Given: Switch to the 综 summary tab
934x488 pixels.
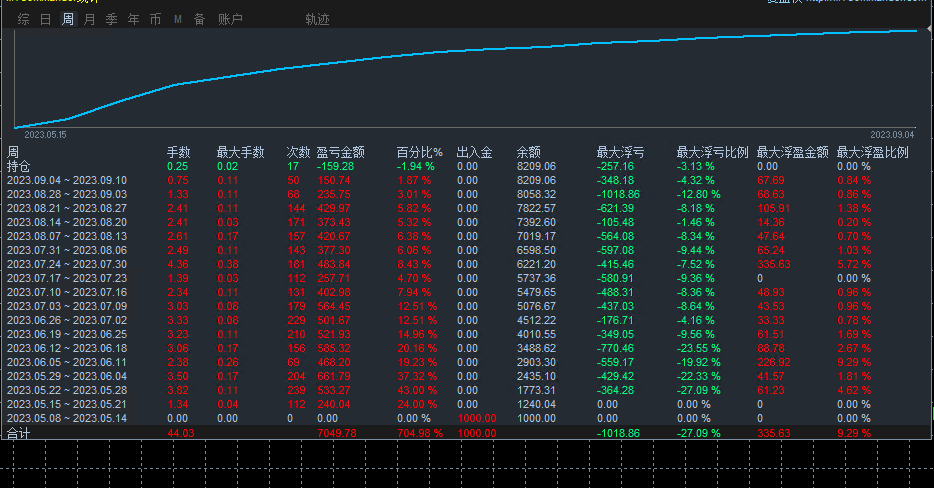Looking at the screenshot, I should coord(24,19).
